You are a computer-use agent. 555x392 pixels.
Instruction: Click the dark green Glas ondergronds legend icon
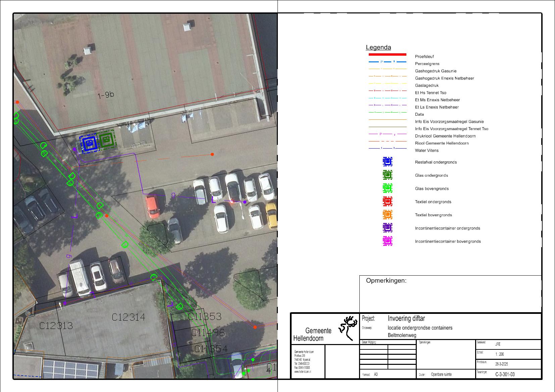[387, 175]
